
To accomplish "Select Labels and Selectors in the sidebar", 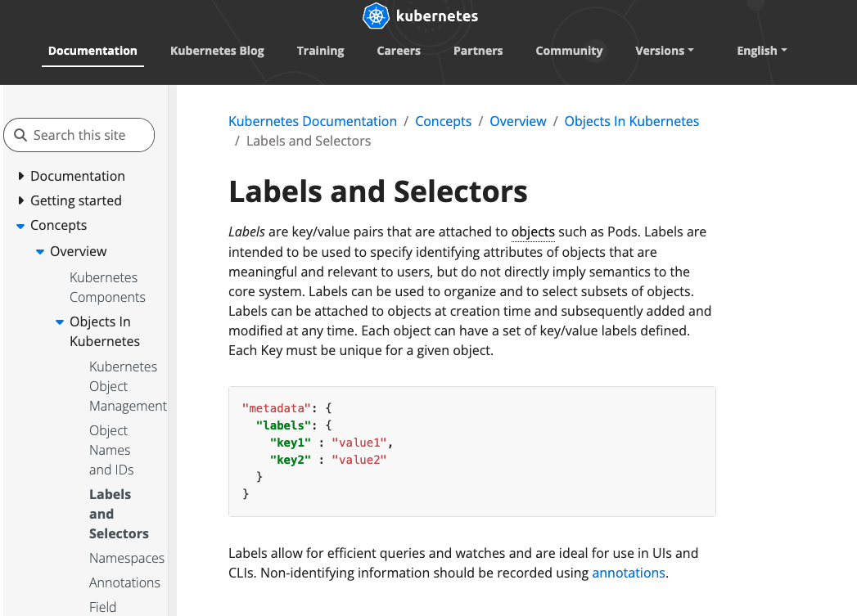I will click(119, 514).
